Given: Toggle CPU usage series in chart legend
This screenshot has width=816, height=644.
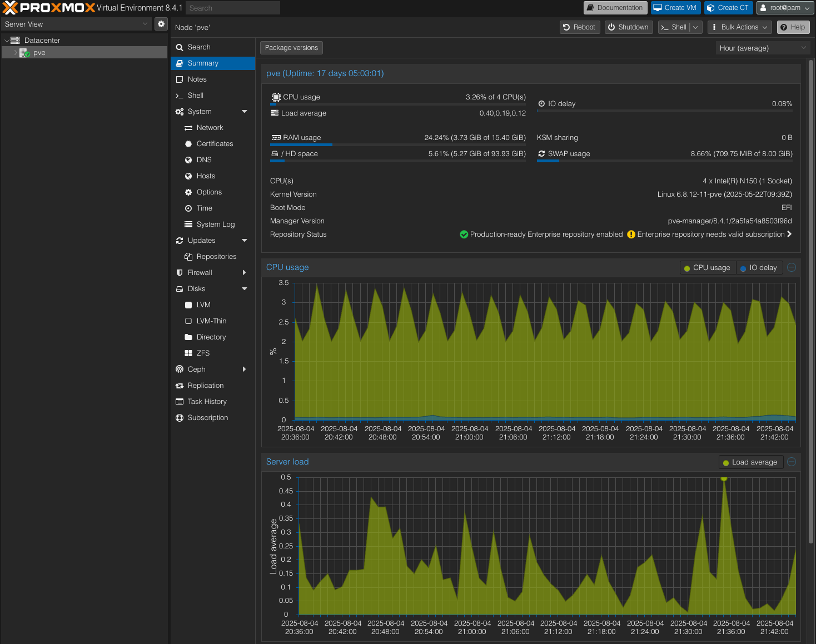Looking at the screenshot, I should (708, 268).
